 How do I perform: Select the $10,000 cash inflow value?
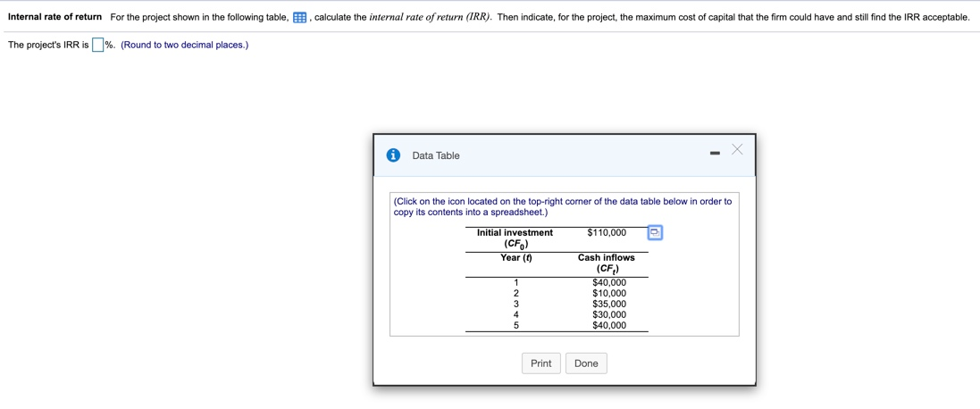pos(609,294)
